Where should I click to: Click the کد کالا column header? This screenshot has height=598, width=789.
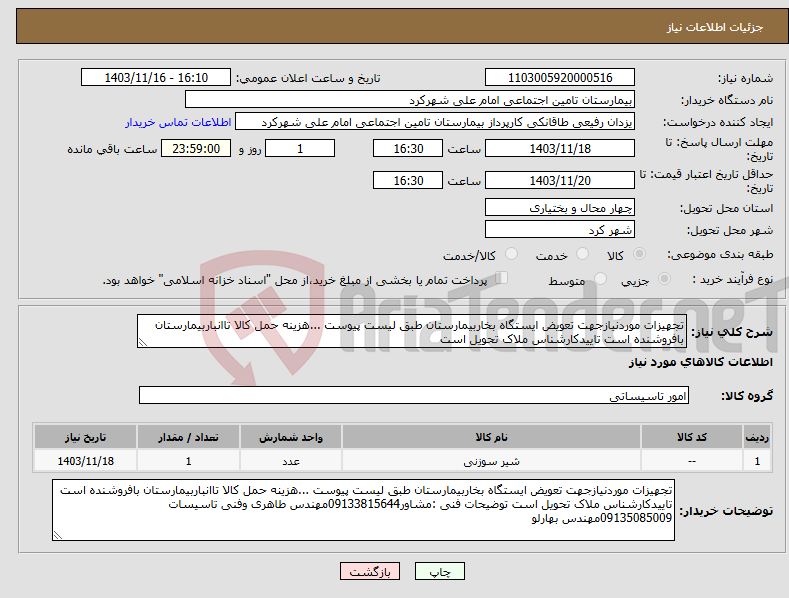click(x=692, y=437)
